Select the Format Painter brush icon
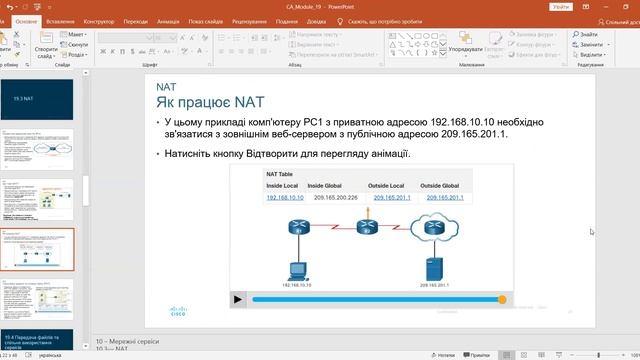 [17, 54]
